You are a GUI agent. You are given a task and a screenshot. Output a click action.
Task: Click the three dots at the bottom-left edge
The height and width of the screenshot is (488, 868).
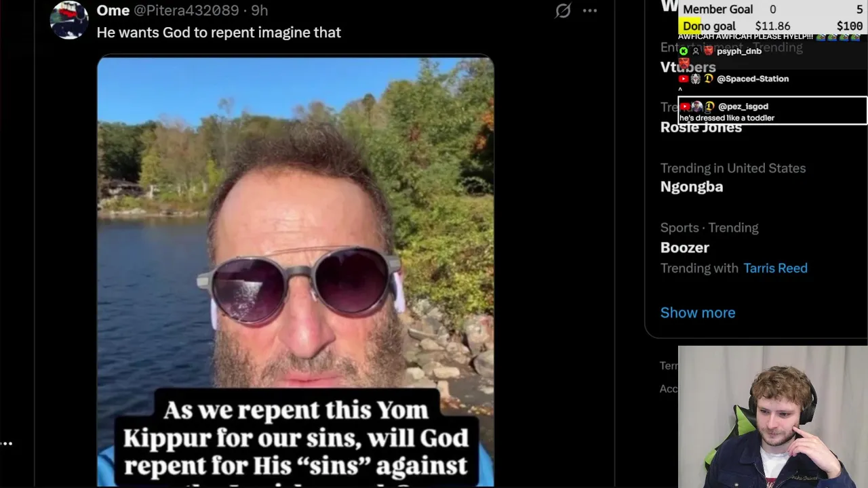point(6,443)
